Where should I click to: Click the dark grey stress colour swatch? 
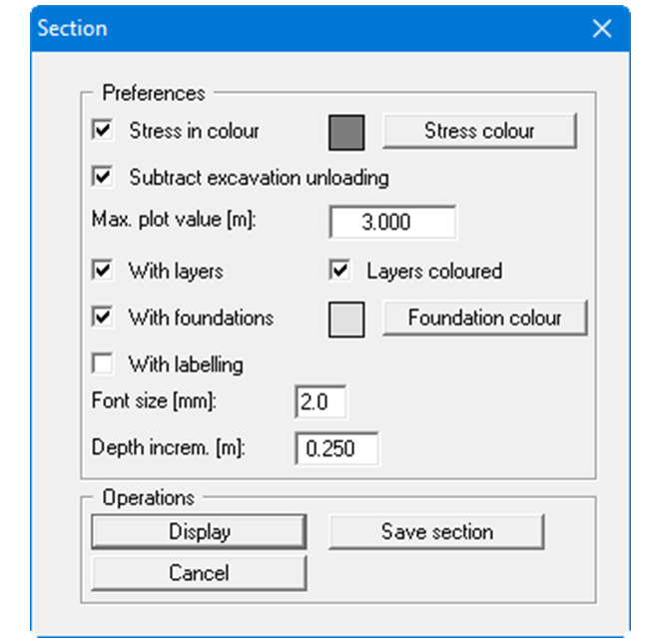click(346, 131)
